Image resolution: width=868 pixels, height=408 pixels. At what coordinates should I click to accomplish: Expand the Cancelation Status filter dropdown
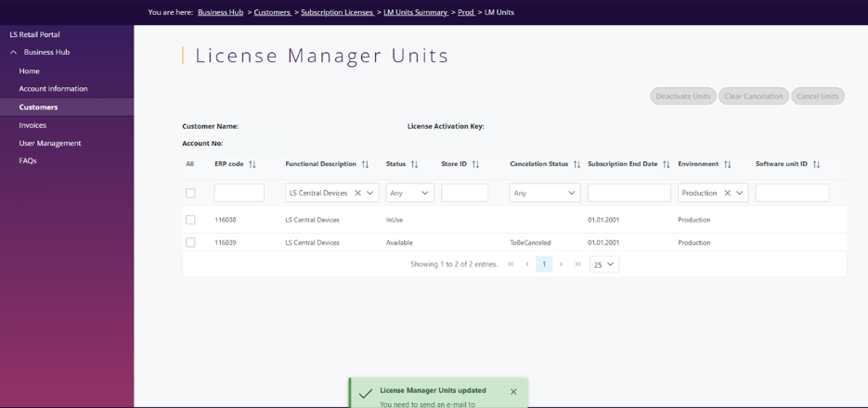coord(544,193)
